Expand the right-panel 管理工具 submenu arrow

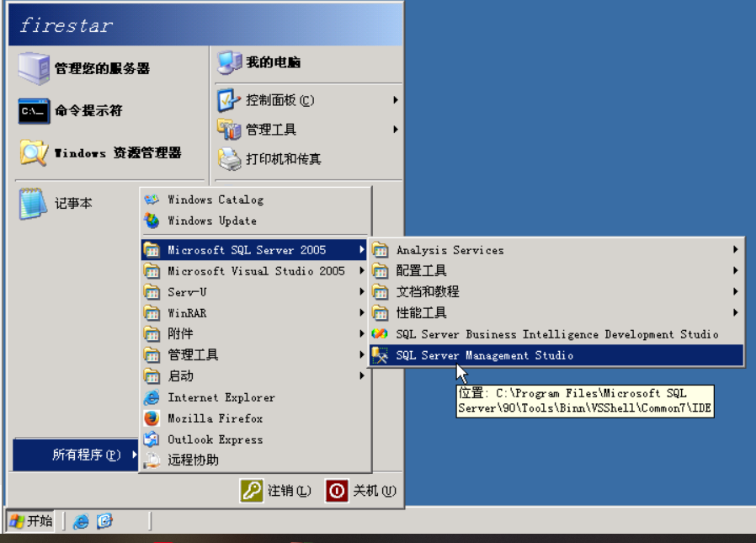tap(396, 130)
